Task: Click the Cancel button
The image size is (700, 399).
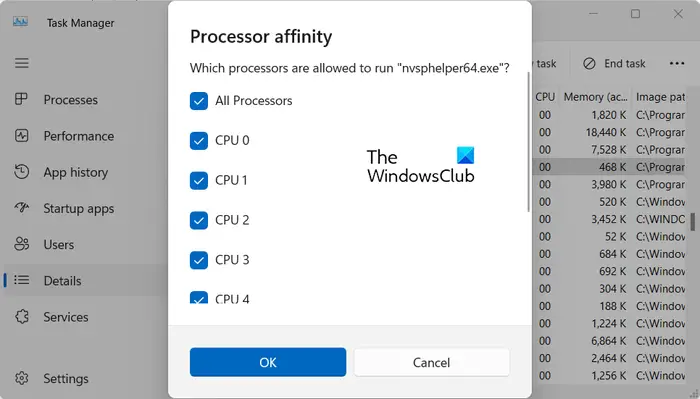Action: pos(431,362)
